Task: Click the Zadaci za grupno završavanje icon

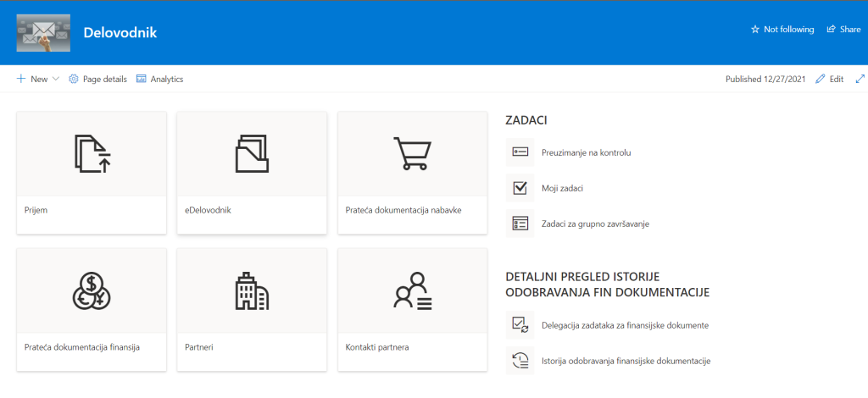Action: pyautogui.click(x=519, y=223)
